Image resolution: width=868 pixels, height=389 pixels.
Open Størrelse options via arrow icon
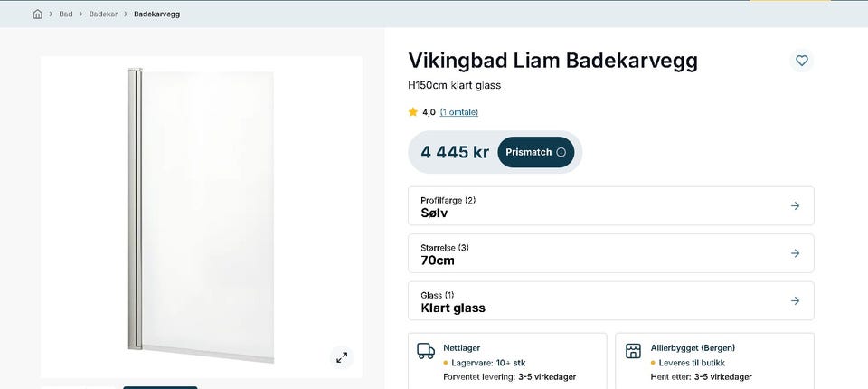[795, 253]
